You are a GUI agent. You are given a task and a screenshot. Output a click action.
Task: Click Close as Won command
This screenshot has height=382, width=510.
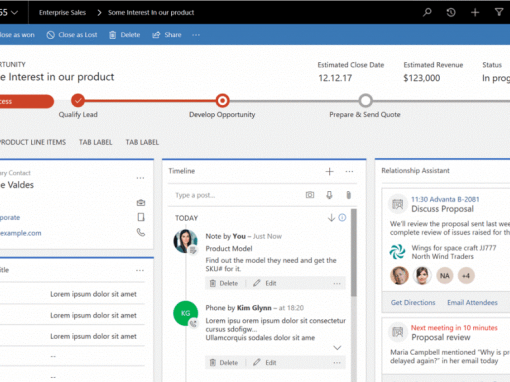pyautogui.click(x=17, y=35)
